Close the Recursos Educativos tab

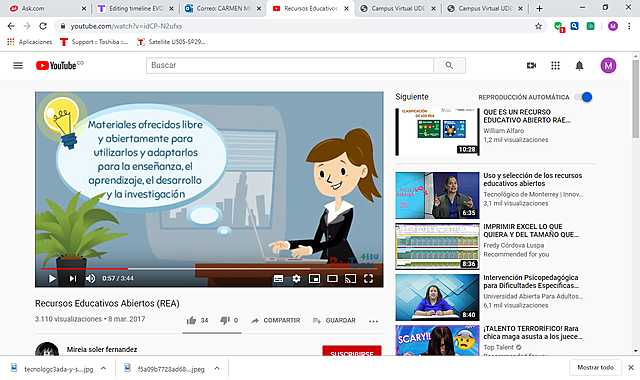pyautogui.click(x=346, y=8)
